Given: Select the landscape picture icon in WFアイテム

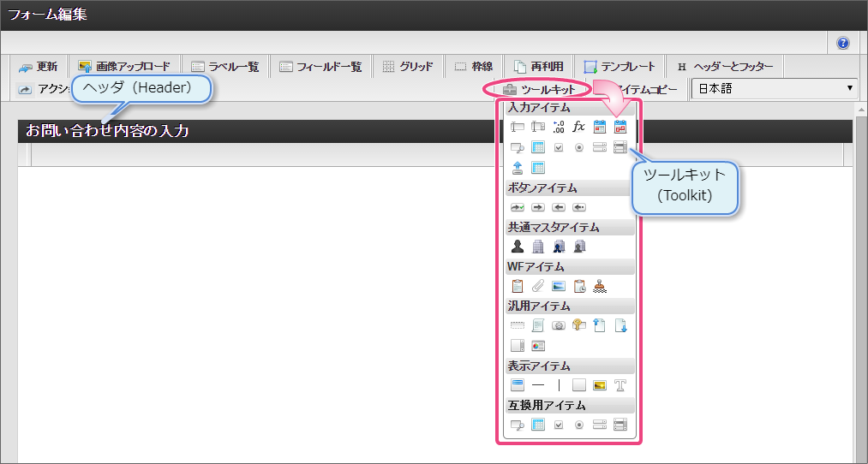Looking at the screenshot, I should click(559, 286).
